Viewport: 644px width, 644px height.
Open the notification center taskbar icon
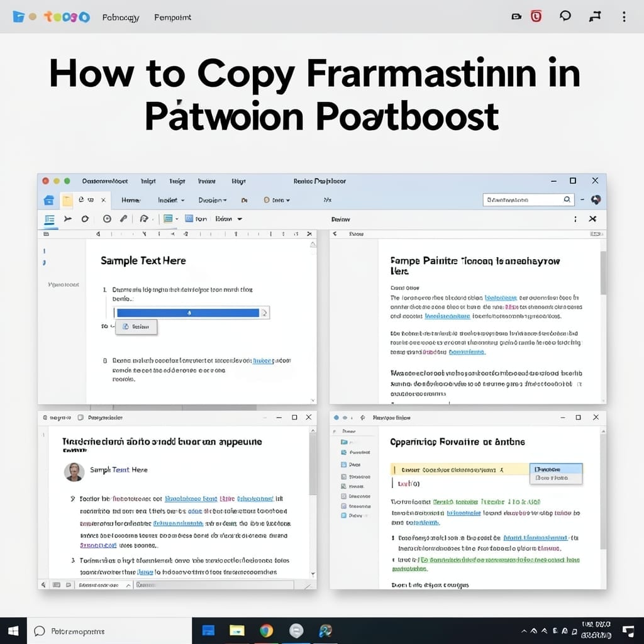[628, 631]
